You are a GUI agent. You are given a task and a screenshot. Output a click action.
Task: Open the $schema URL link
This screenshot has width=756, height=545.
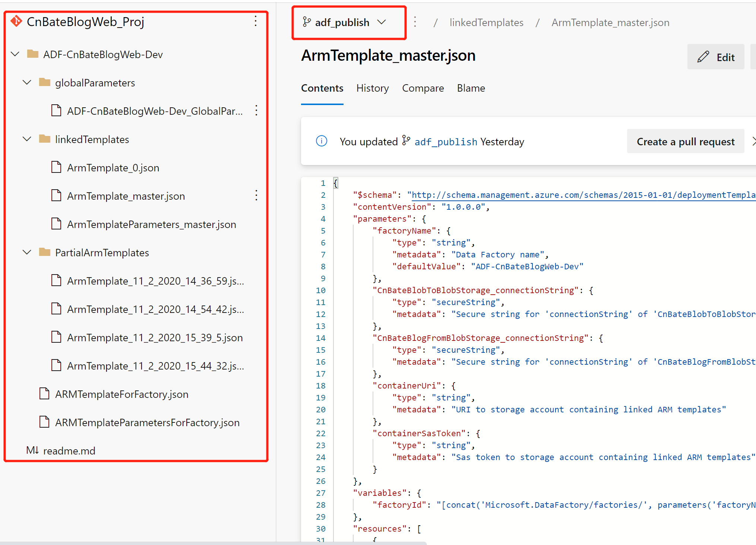click(x=583, y=195)
